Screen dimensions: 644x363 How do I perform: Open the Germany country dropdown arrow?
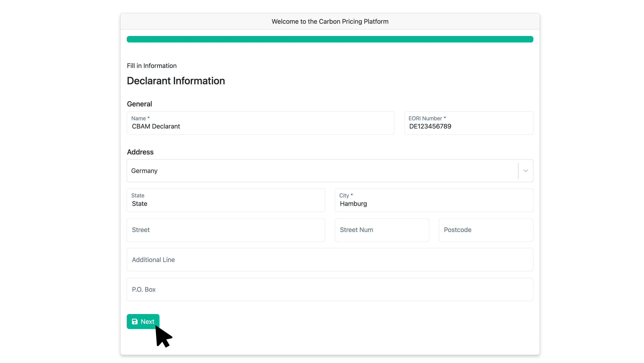[x=525, y=171]
